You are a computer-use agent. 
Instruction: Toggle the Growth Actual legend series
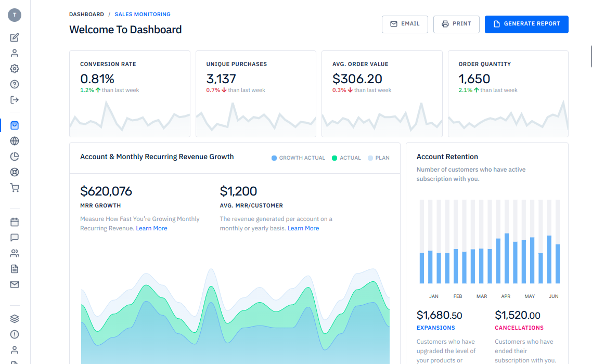299,158
